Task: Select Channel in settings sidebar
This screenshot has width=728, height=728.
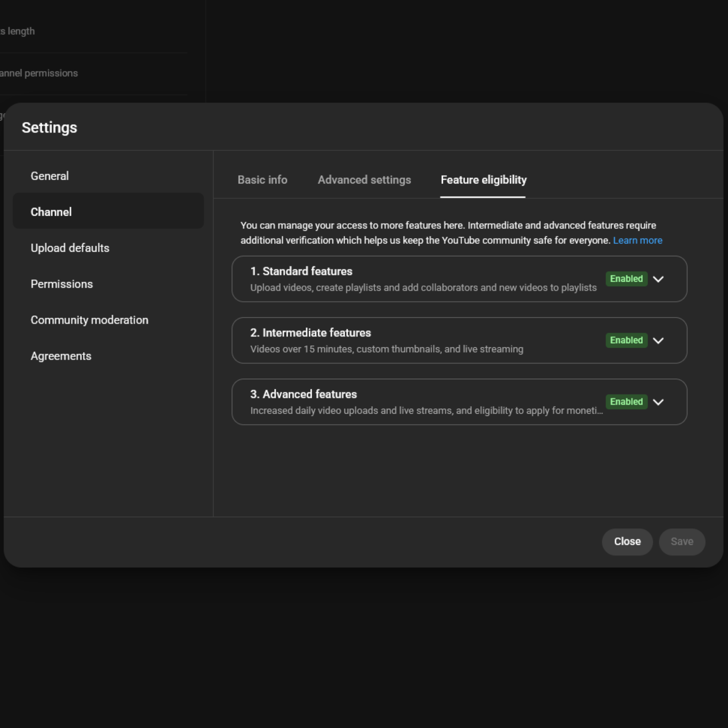Action: 51,212
